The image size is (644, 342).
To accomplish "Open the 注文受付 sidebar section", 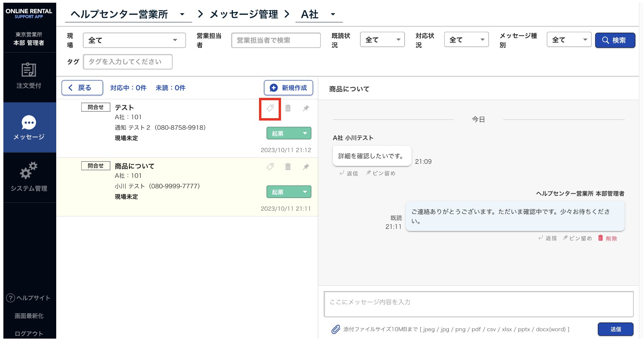I will (29, 76).
